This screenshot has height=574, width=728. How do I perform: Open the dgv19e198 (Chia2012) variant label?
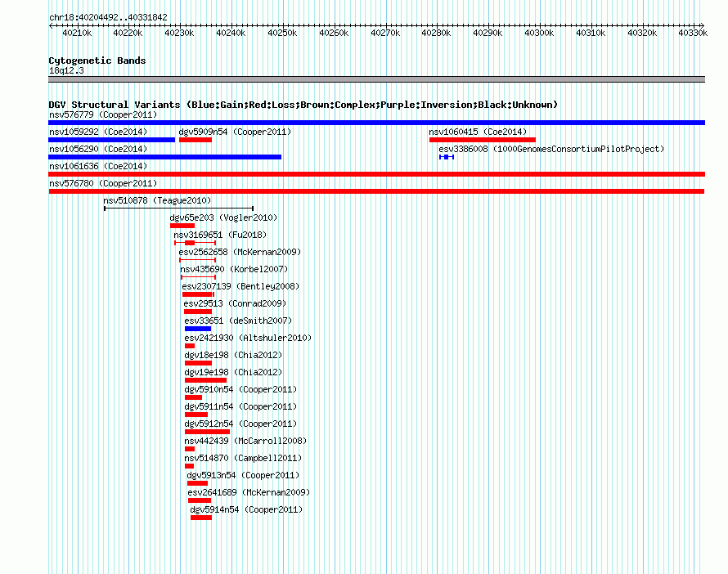[x=233, y=372]
